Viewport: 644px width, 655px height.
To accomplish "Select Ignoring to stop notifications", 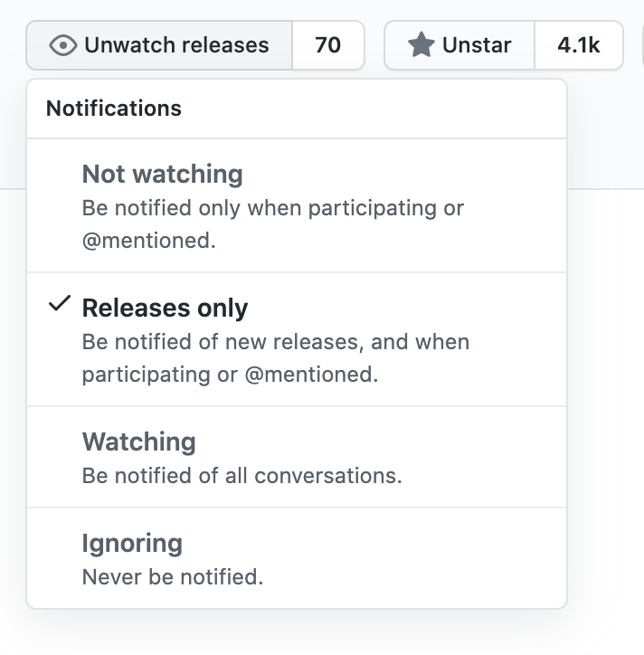I will [132, 543].
